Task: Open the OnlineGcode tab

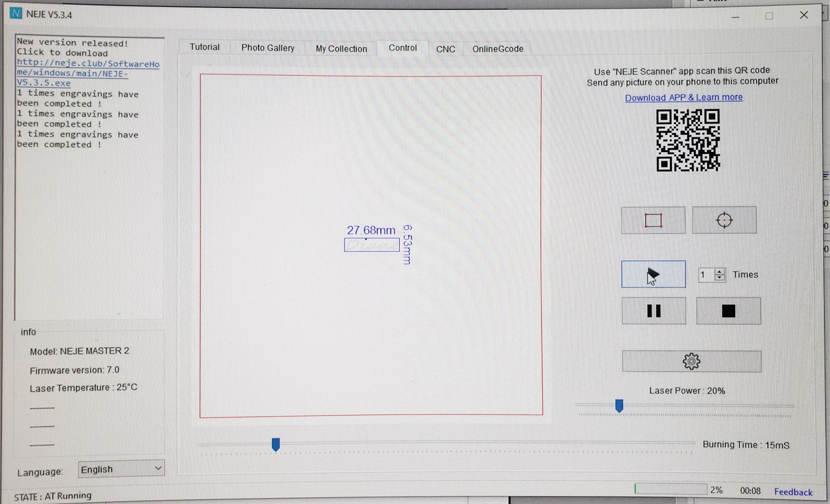Action: click(x=498, y=48)
